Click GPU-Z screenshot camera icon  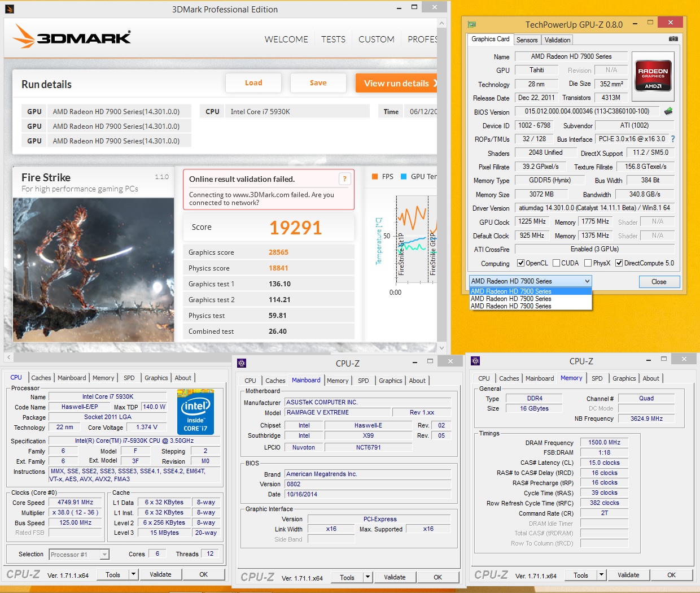[673, 39]
